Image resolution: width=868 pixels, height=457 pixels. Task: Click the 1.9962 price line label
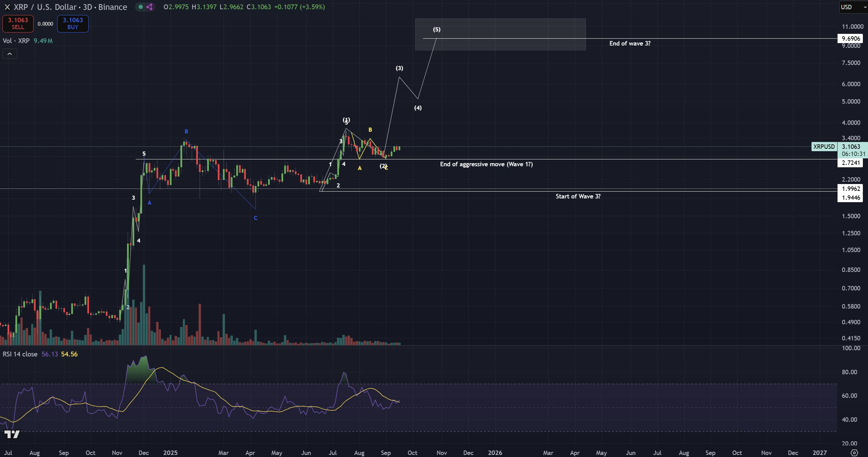(851, 188)
